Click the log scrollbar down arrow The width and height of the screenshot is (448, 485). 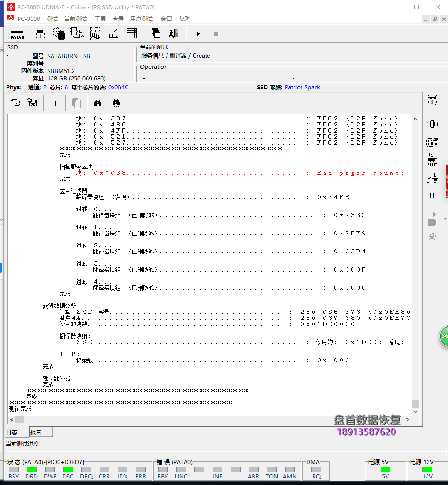pyautogui.click(x=415, y=412)
